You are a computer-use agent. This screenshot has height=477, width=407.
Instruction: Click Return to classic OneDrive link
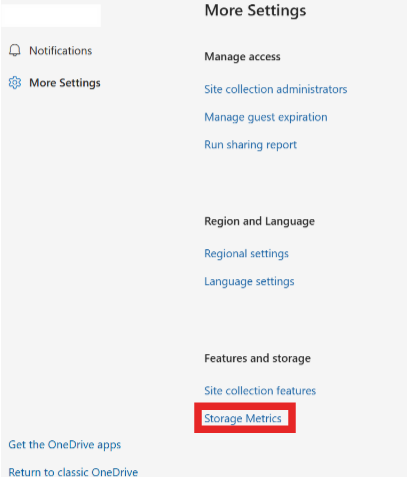(73, 472)
